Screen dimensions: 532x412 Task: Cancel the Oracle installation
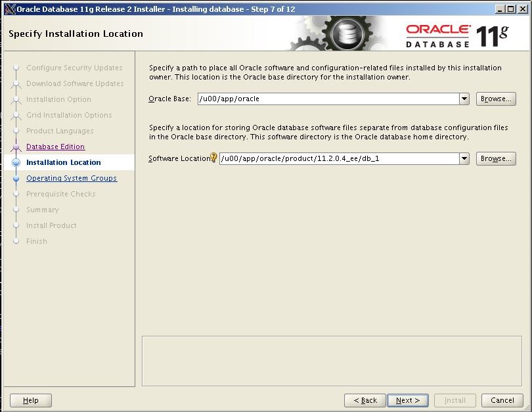502,400
